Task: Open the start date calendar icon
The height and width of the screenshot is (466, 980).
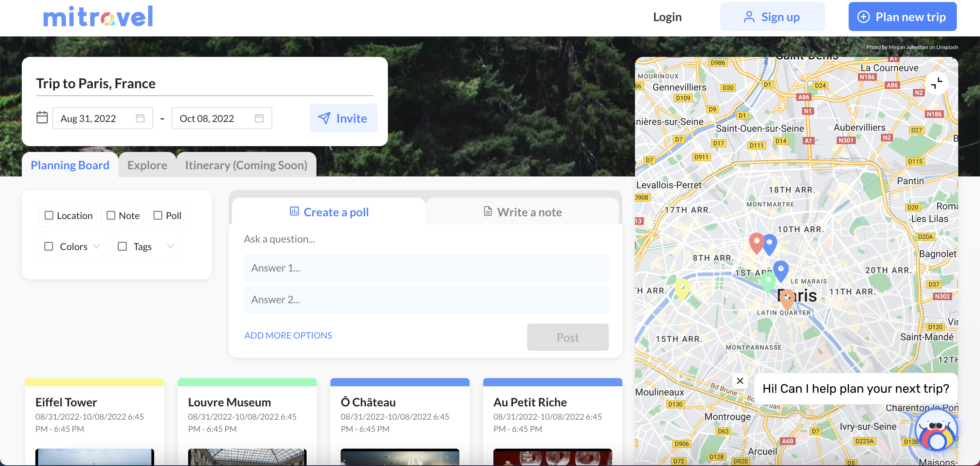Action: point(140,119)
